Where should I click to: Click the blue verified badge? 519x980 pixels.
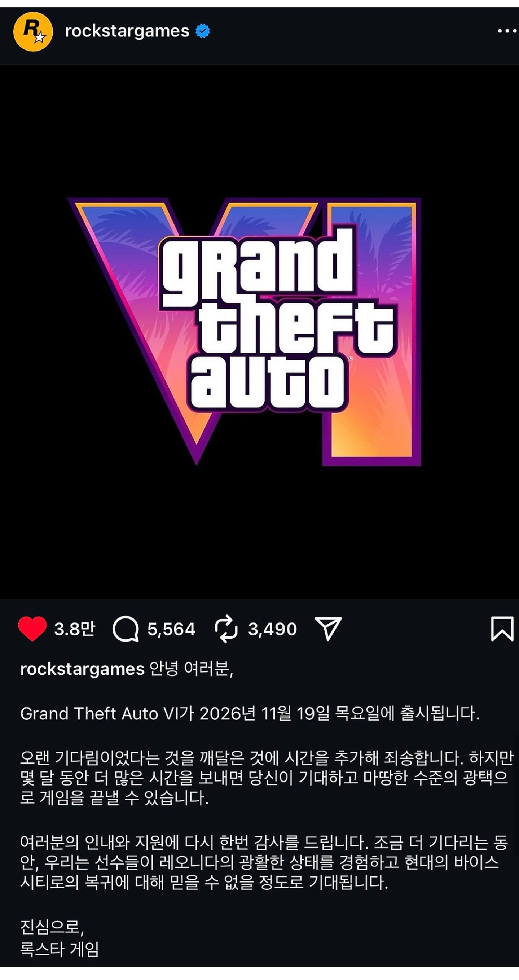[203, 31]
